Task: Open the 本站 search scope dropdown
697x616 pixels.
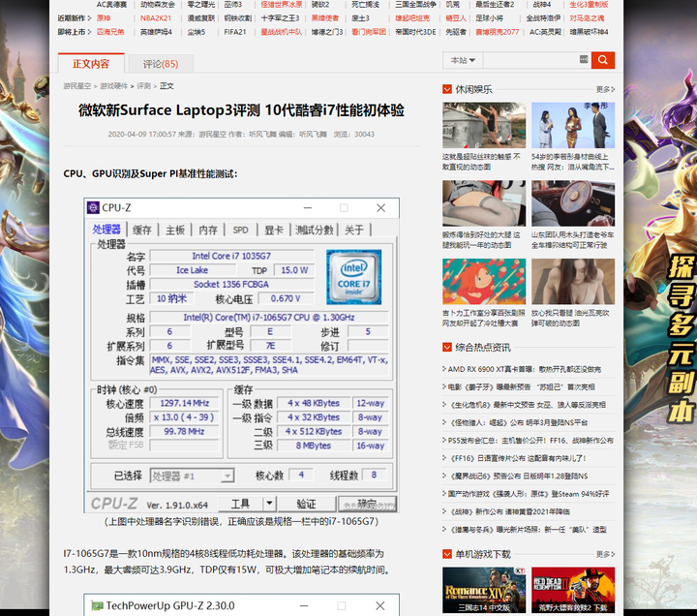Action: [x=463, y=60]
